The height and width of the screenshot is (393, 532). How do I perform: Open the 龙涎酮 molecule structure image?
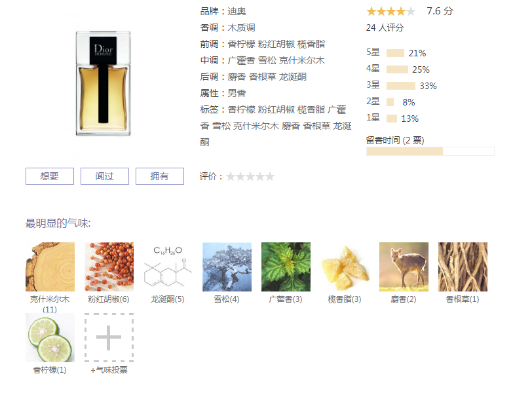168,267
